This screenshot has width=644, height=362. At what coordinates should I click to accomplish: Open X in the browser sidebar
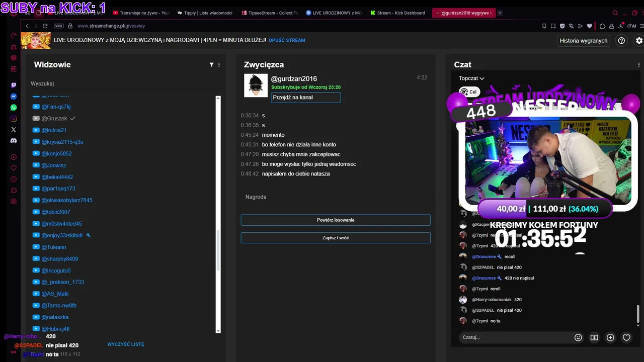click(x=14, y=130)
